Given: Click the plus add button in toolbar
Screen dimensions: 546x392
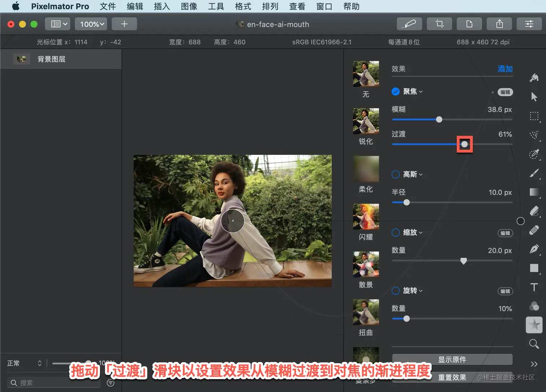Looking at the screenshot, I should (124, 24).
